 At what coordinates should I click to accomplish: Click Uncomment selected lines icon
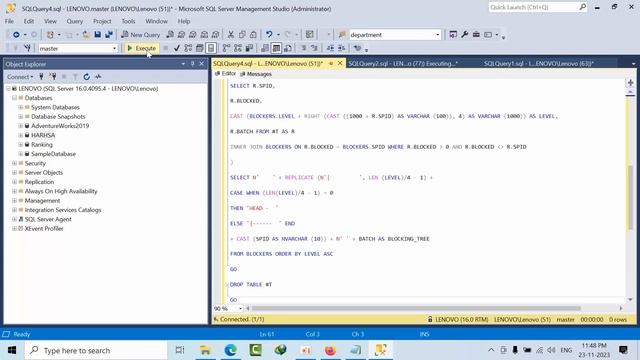[315, 48]
